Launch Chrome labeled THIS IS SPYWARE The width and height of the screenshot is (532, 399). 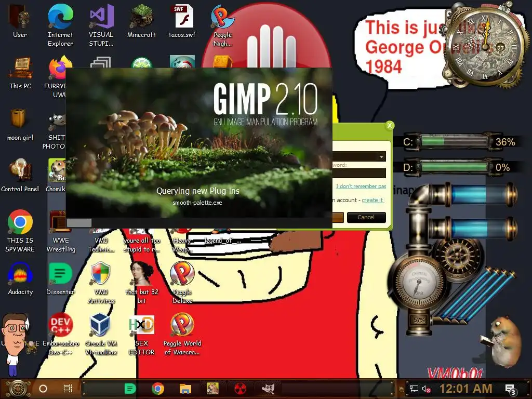pos(20,231)
